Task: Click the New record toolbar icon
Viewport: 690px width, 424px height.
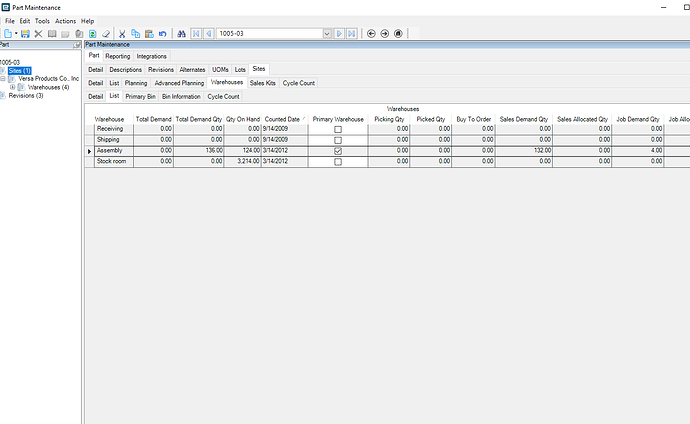Action: click(x=7, y=33)
